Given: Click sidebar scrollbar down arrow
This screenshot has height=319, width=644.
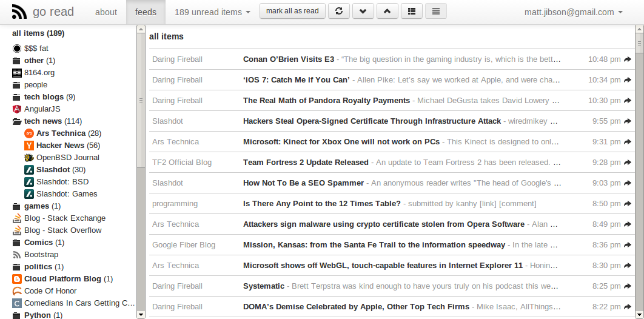Looking at the screenshot, I should (141, 315).
